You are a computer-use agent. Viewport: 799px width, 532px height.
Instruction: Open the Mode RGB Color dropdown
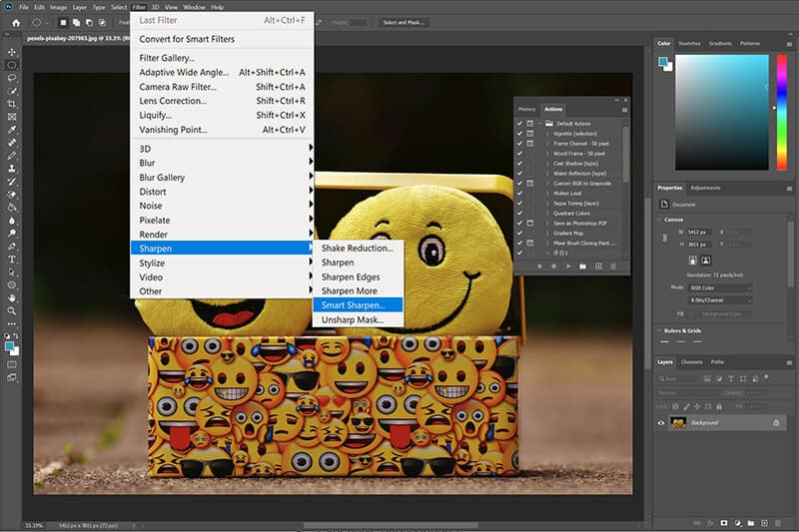tap(721, 287)
